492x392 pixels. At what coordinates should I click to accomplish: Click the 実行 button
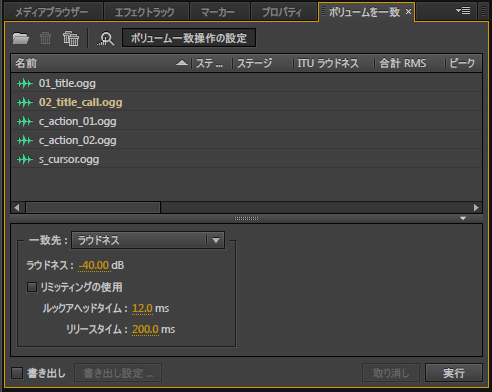pos(454,373)
